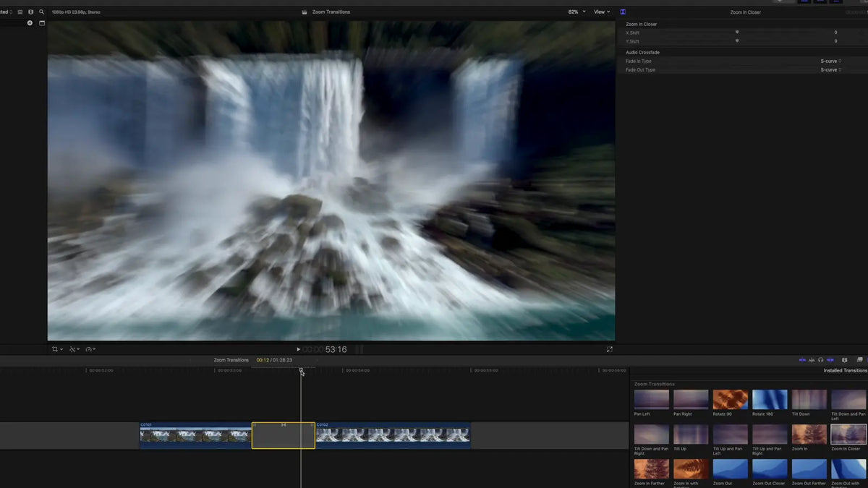This screenshot has width=868, height=488.
Task: Choose the Tilt Up and Pan Right transition
Action: [770, 434]
